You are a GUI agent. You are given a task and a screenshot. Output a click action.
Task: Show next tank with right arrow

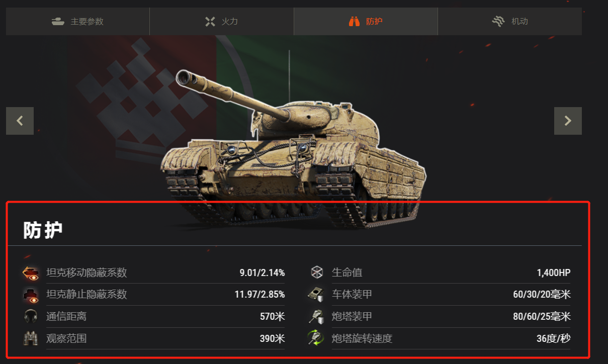tap(568, 121)
